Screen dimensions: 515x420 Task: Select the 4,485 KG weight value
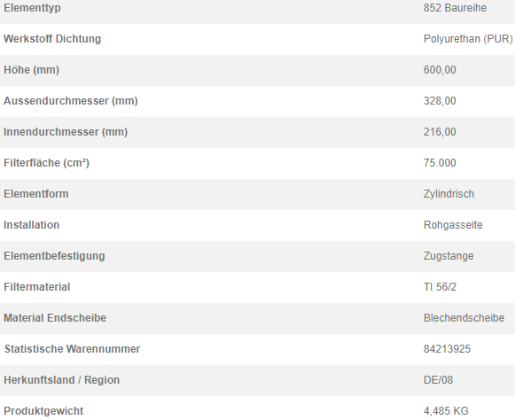pyautogui.click(x=446, y=411)
